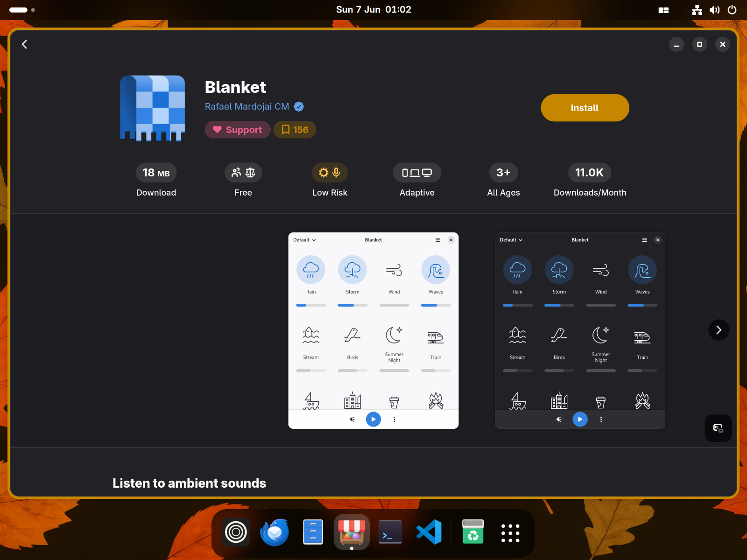Open the Support donation button

click(238, 130)
